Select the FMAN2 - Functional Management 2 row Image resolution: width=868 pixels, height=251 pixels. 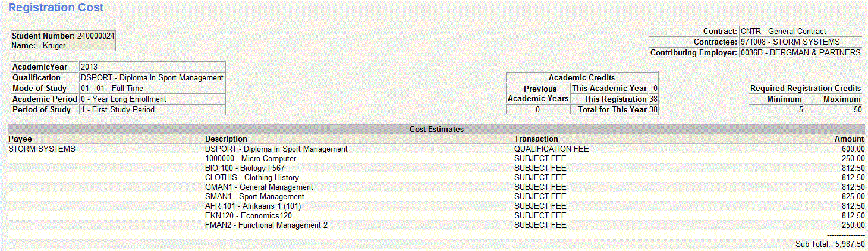pyautogui.click(x=266, y=225)
